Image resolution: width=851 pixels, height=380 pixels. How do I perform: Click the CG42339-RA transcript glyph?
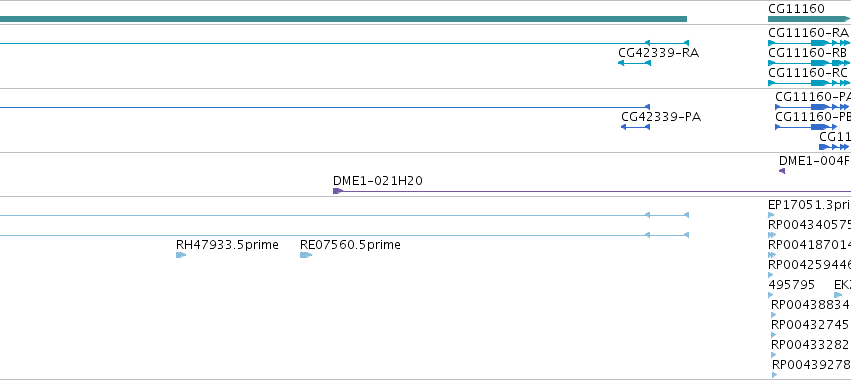(x=634, y=63)
